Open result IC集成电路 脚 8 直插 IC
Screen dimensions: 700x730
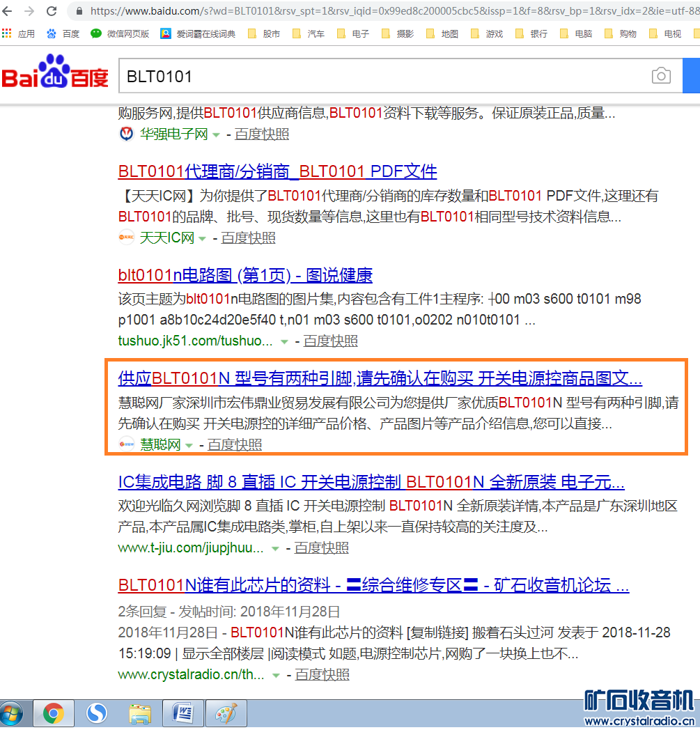(371, 482)
